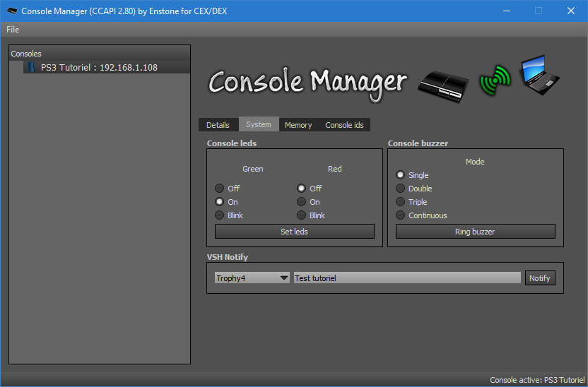Click the green wireless signal icon

coord(495,81)
